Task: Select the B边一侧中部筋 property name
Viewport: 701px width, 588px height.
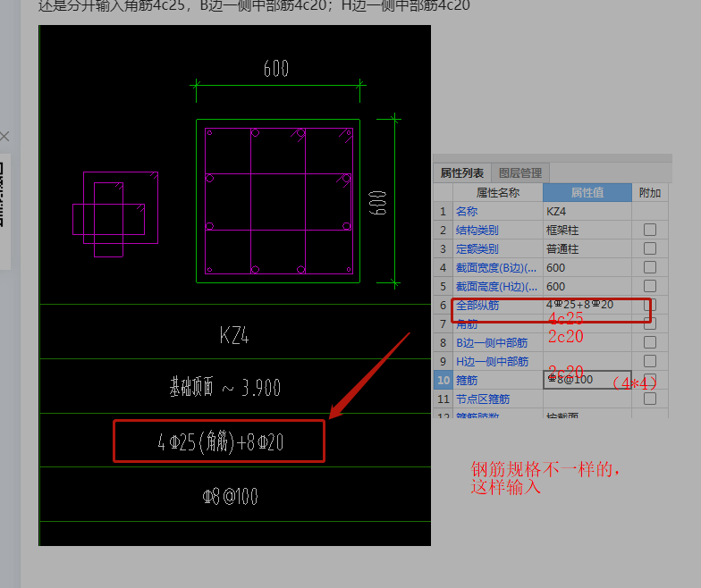Action: tap(492, 343)
